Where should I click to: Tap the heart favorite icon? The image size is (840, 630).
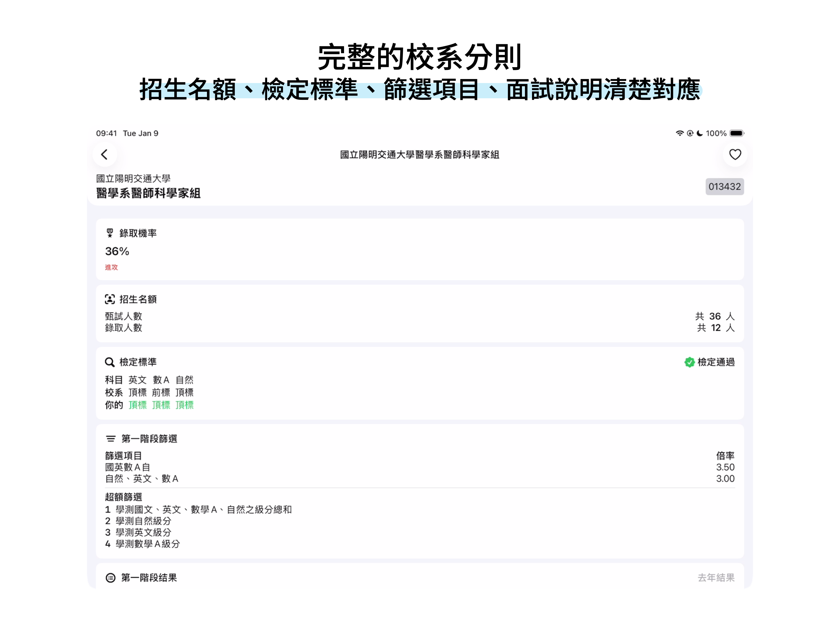[x=735, y=154]
